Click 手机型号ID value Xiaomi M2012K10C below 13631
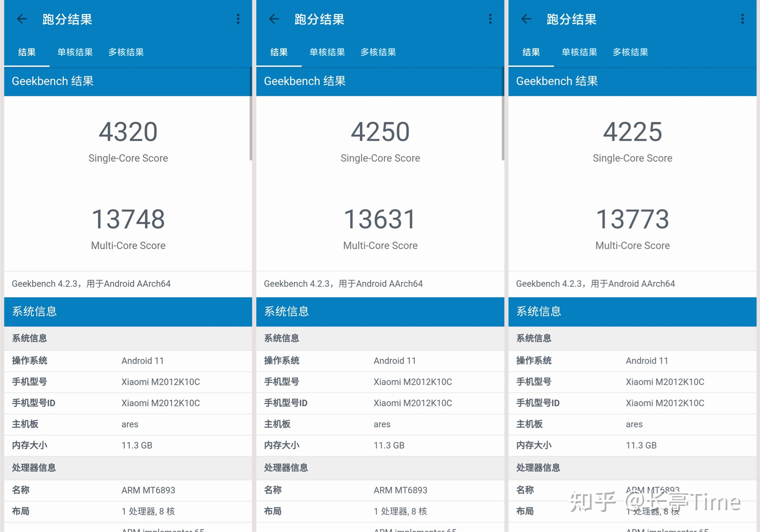This screenshot has width=760, height=532. click(x=413, y=403)
